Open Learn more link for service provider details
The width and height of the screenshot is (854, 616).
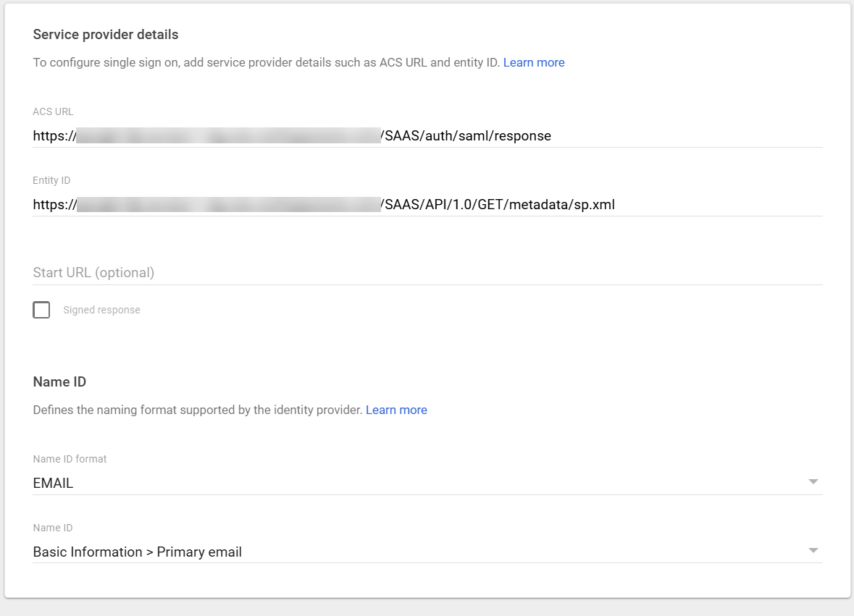tap(534, 62)
